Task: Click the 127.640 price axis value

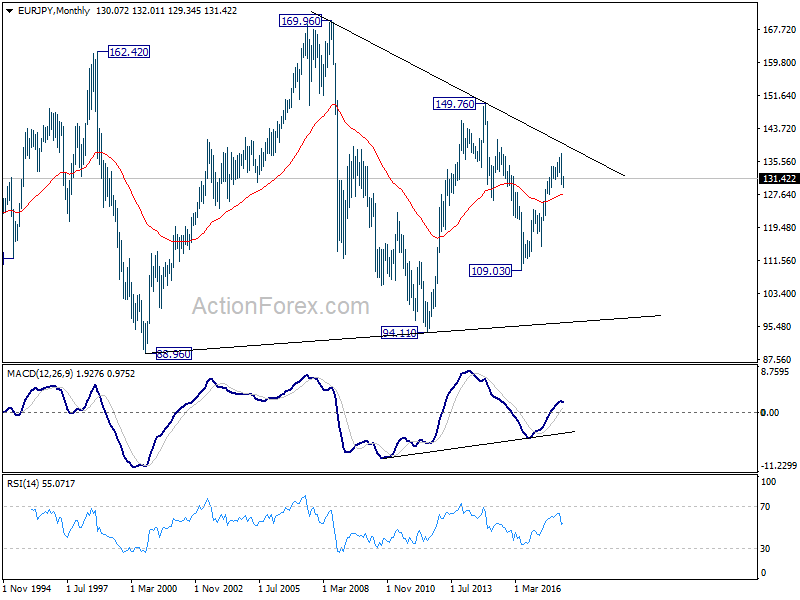Action: (x=779, y=194)
